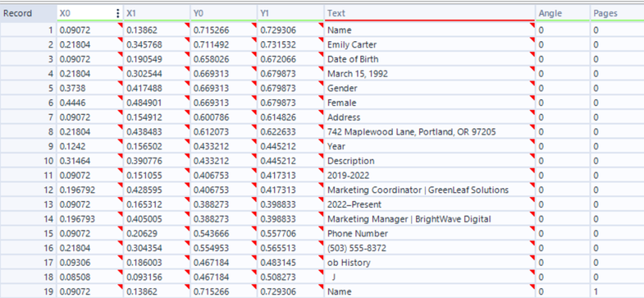Select Y1 value 0.622633

coord(290,132)
